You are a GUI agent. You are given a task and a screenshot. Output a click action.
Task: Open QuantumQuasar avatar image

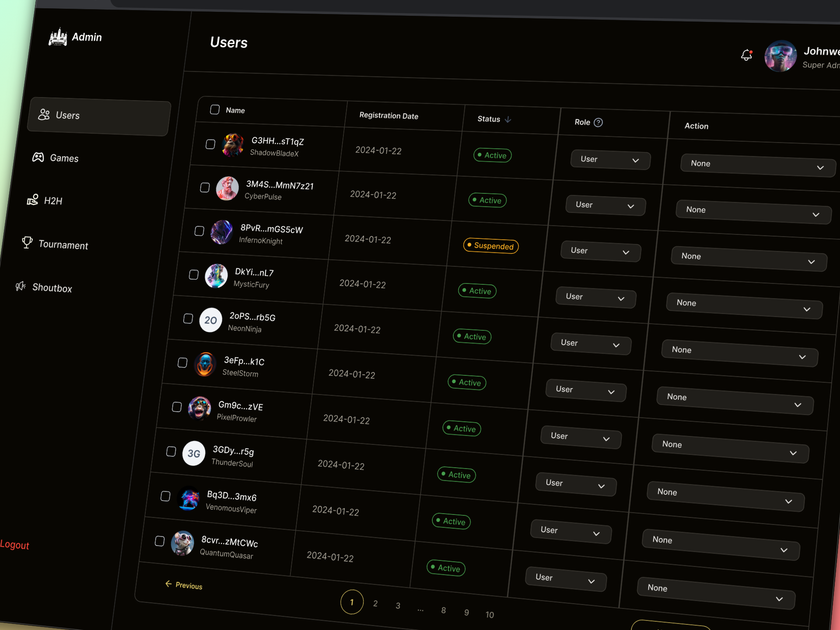click(182, 543)
